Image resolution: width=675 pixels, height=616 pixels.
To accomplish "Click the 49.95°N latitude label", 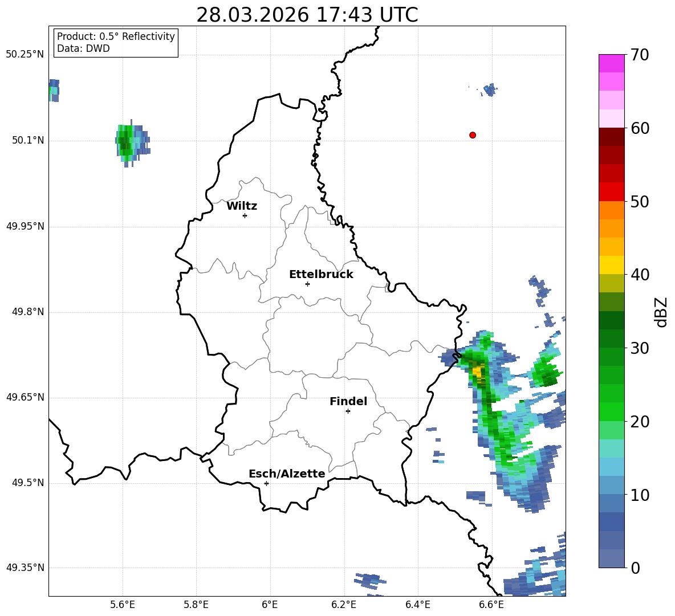I will coord(25,226).
